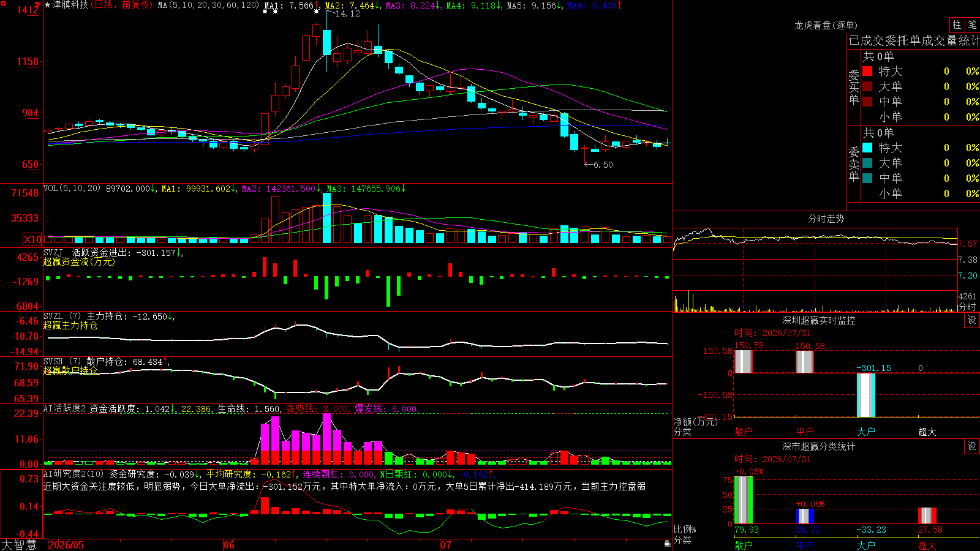Click the 超赢资金流(万元) legend label
Screen dimensions: 980x551
tap(79, 261)
